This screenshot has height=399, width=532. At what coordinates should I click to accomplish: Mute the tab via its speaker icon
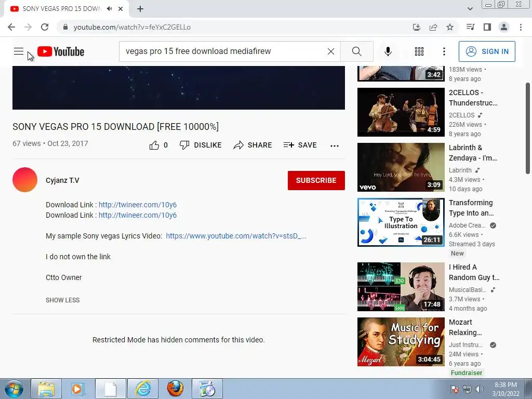pyautogui.click(x=109, y=9)
